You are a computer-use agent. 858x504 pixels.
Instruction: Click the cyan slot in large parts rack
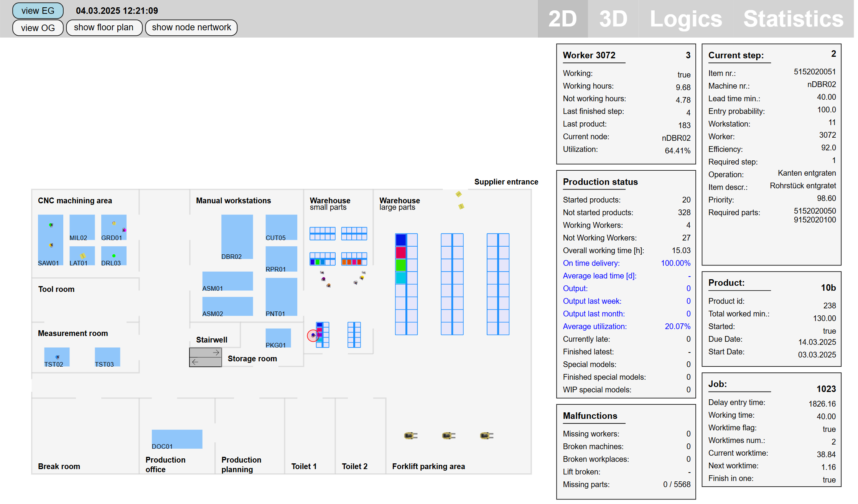pyautogui.click(x=401, y=278)
